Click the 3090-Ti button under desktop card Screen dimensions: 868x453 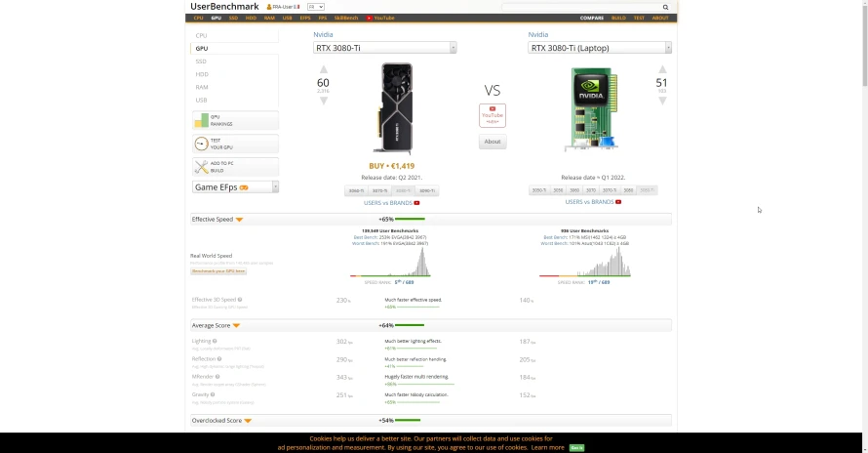(x=427, y=190)
